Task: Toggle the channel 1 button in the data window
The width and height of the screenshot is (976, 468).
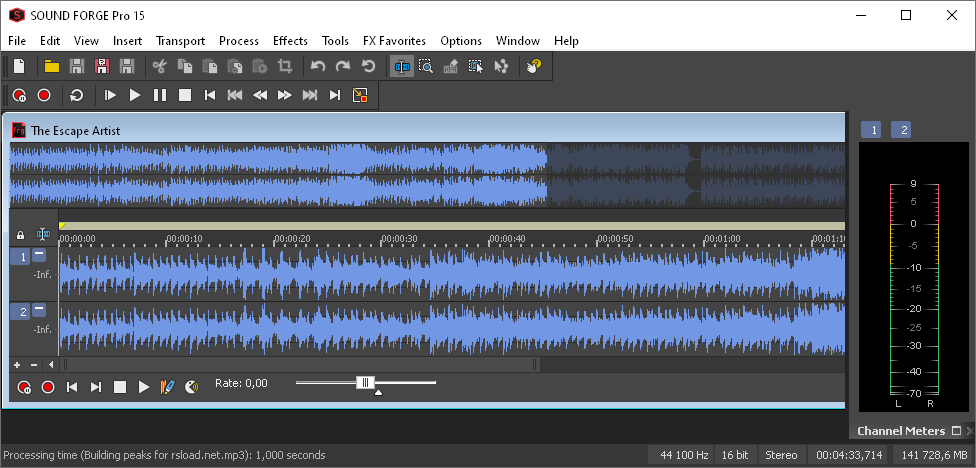Action: [19, 256]
